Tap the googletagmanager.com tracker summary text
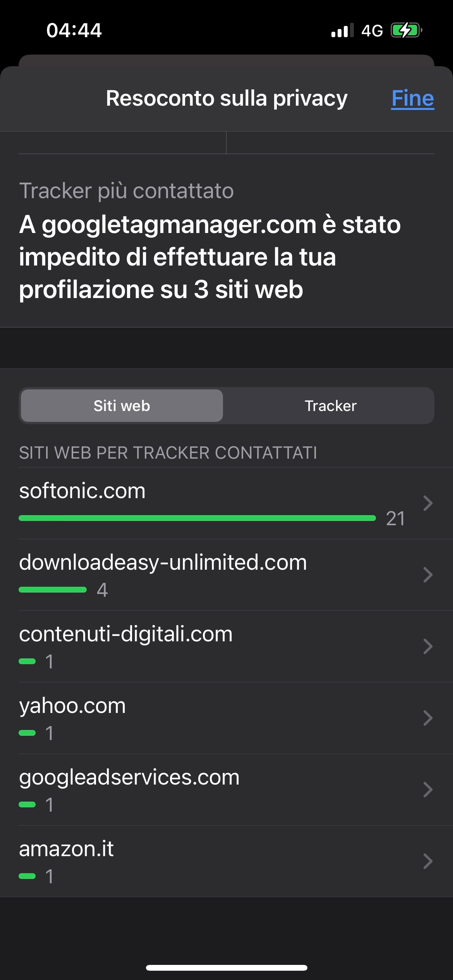Screen dimensions: 453x980 click(209, 257)
